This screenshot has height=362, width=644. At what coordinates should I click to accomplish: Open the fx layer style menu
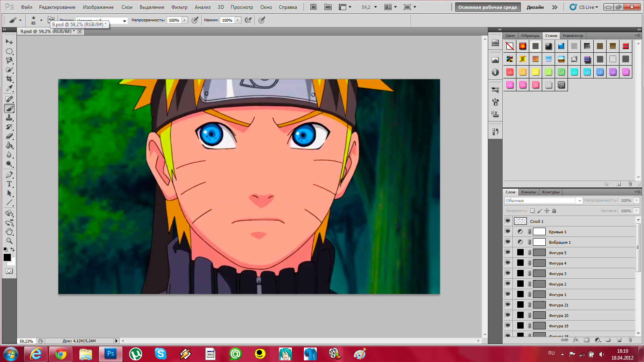576,340
